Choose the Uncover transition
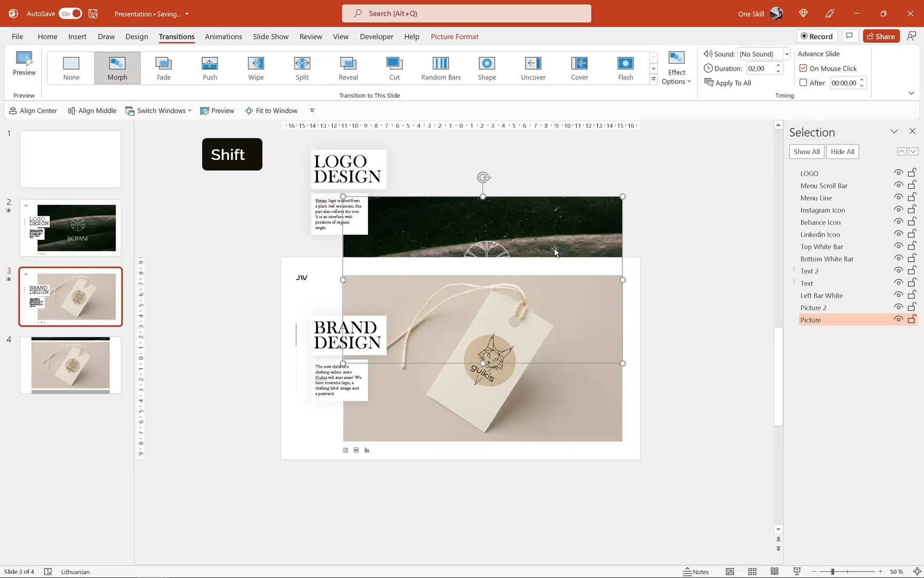 [533, 68]
